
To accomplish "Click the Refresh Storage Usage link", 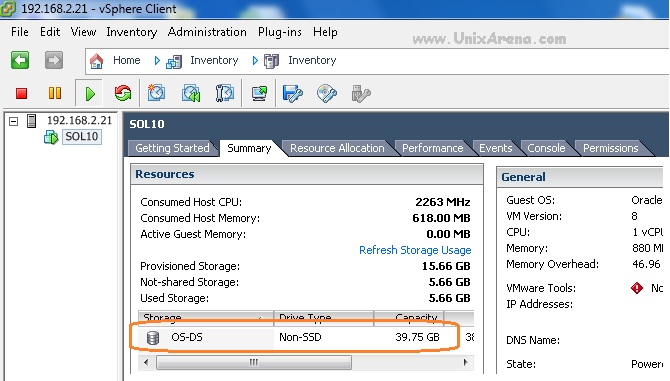I will coord(415,250).
